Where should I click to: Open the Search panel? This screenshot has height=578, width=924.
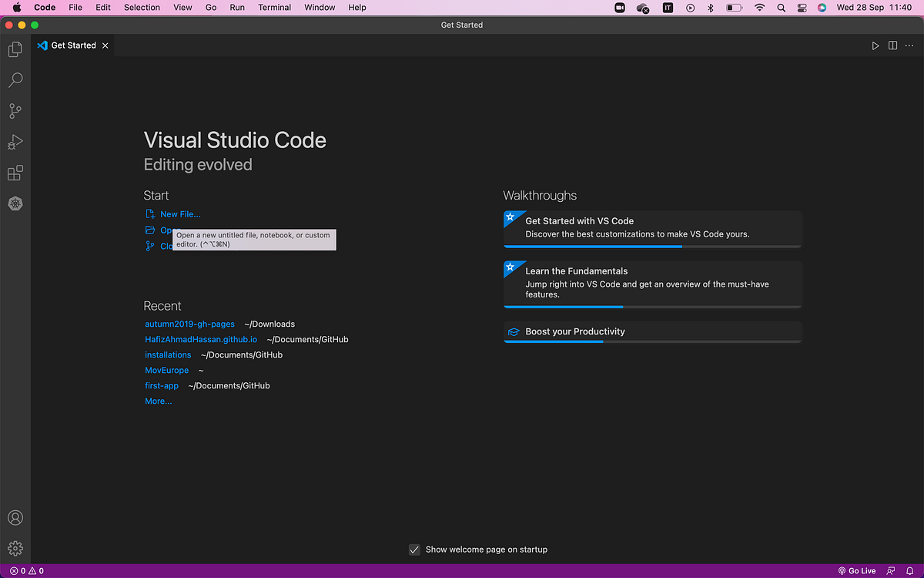(x=15, y=79)
